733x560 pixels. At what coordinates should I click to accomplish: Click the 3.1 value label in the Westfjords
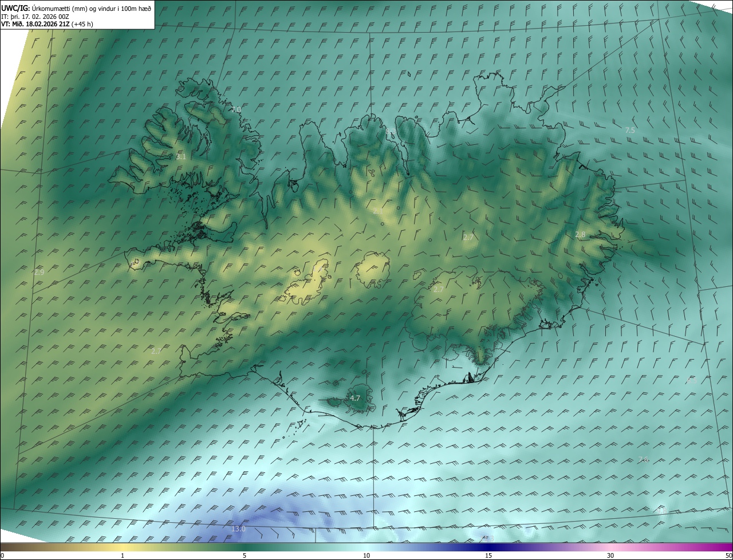[181, 156]
